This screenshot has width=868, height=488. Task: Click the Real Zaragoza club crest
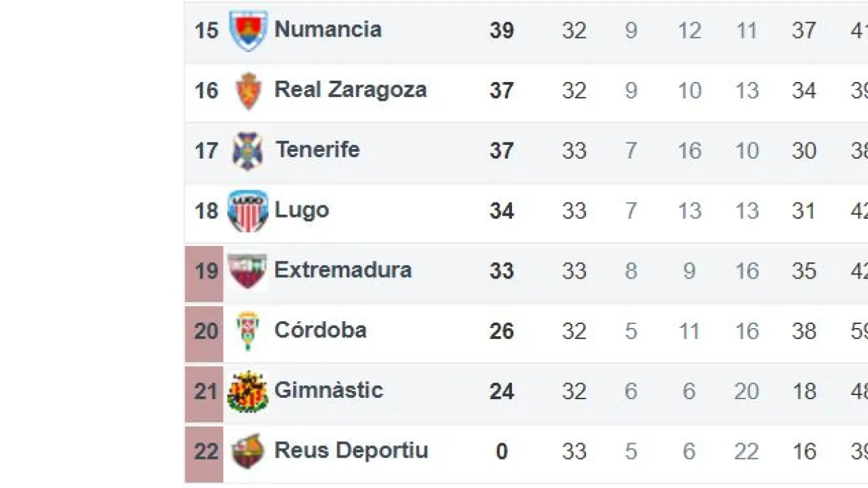(x=248, y=91)
